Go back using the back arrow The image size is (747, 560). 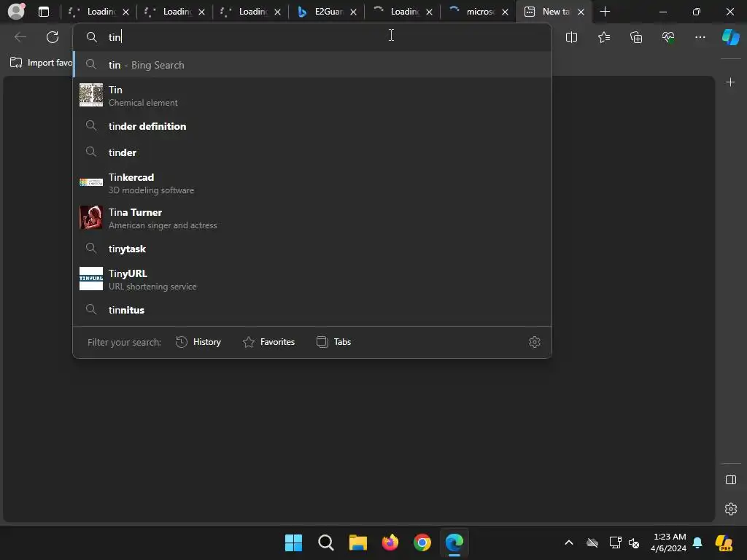click(x=20, y=37)
